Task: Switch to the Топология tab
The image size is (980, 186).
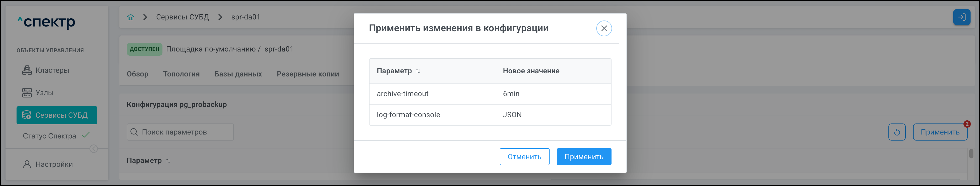Action: (181, 74)
